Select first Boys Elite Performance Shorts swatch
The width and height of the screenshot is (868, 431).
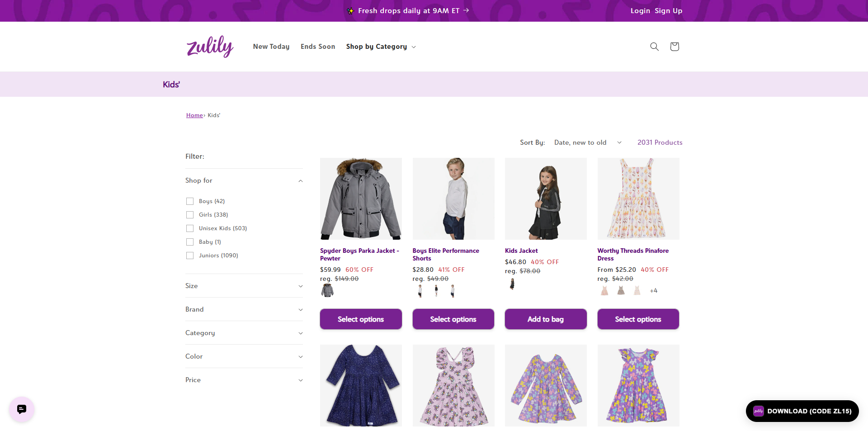coord(420,290)
